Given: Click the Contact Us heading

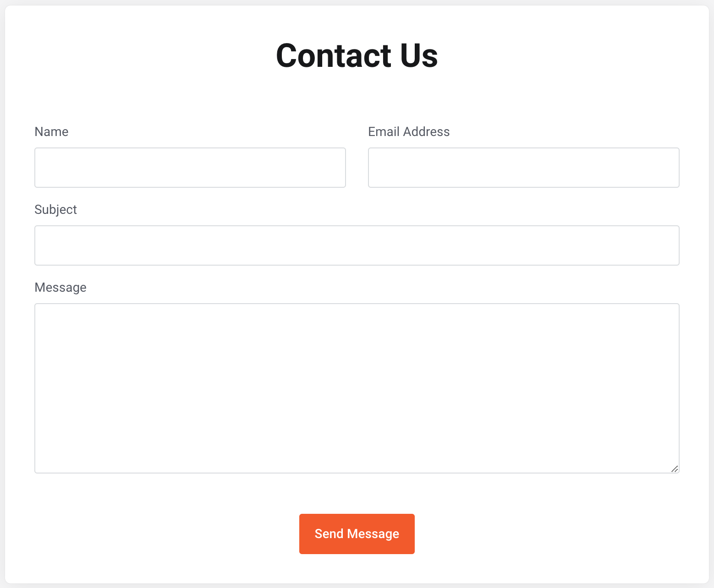Looking at the screenshot, I should (x=357, y=55).
